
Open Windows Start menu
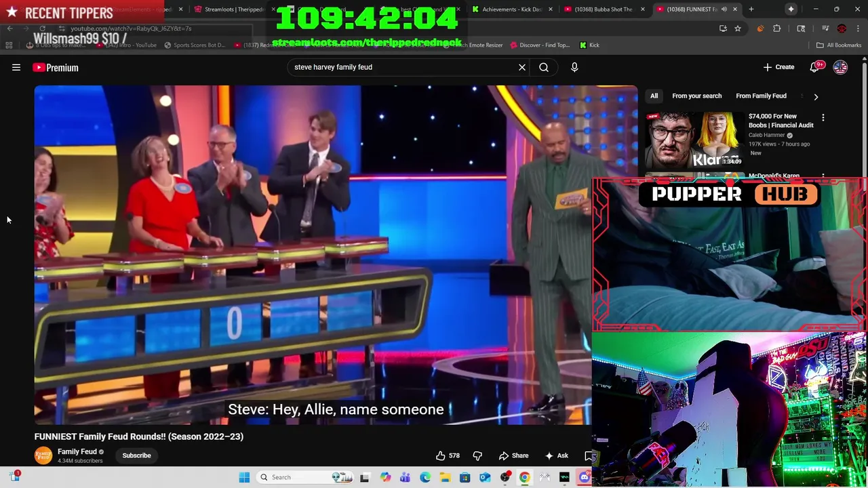244,477
